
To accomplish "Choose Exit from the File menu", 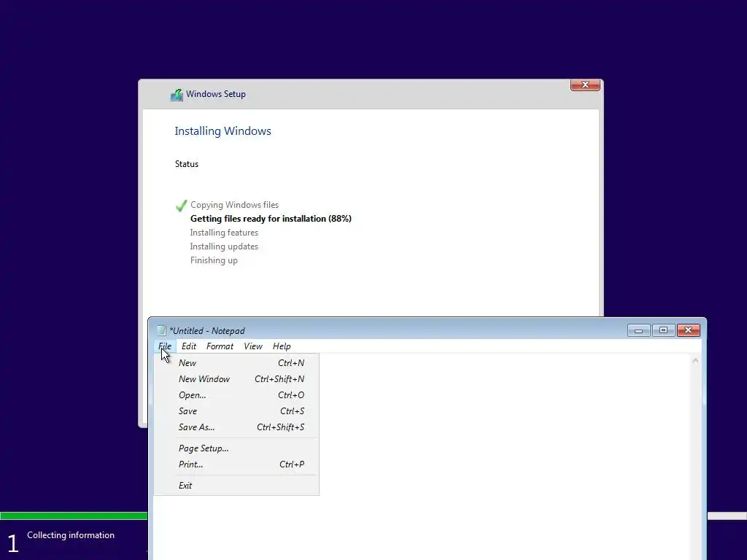I will 237,485.
